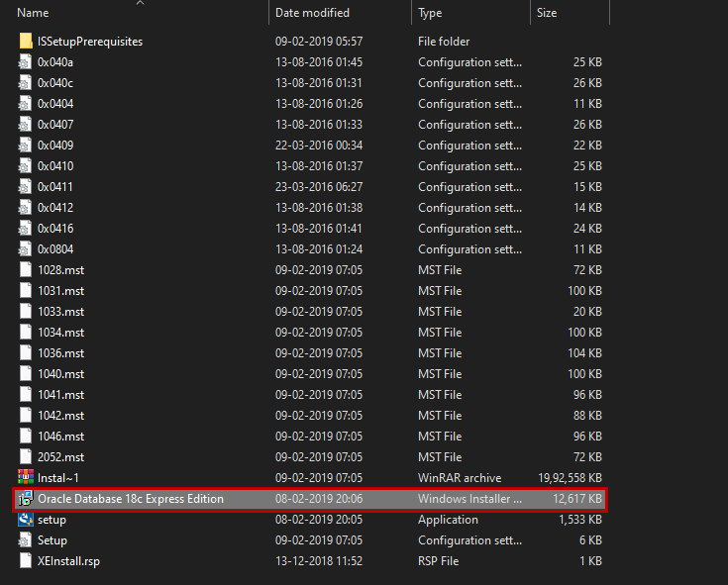The width and height of the screenshot is (728, 585).
Task: Select the Setup configuration settings icon
Action: coord(26,540)
